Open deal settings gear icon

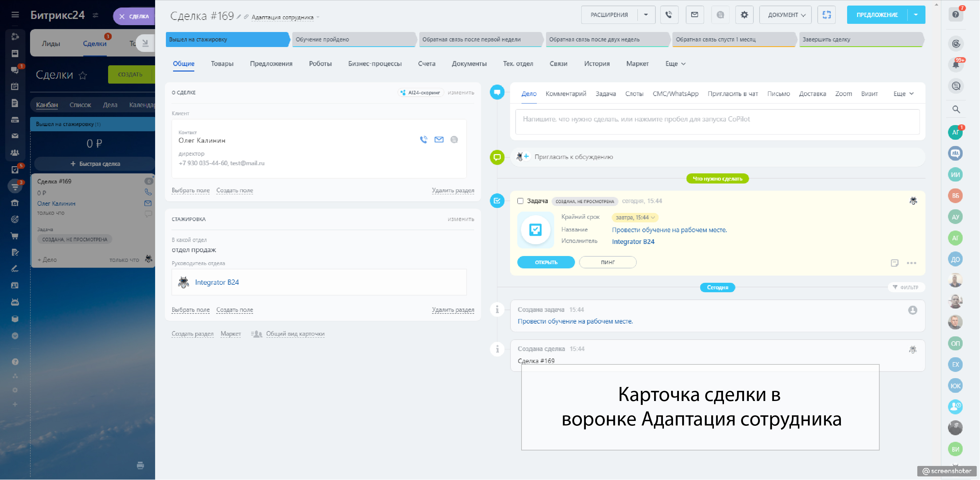pos(744,15)
